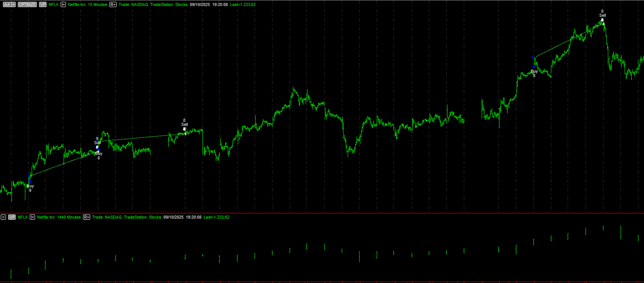Click the Sell 9 exit arrow marker

pyautogui.click(x=97, y=147)
